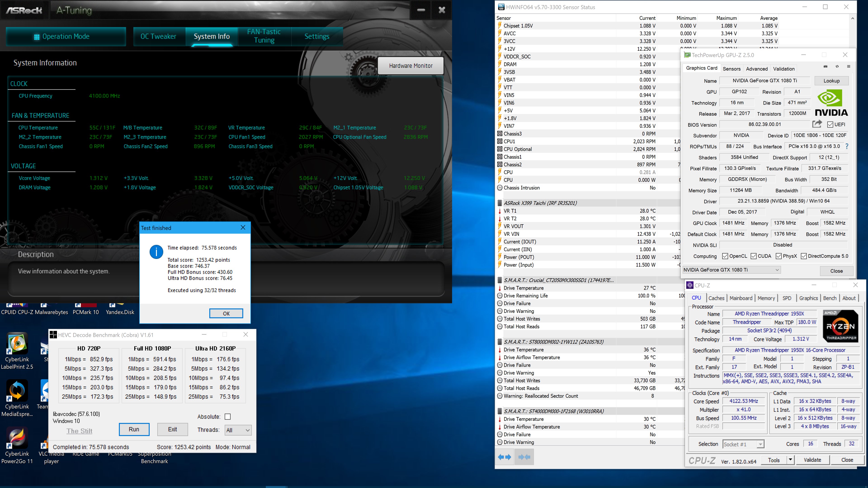Screen dimensions: 868x488
Task: Click the Bus Interface question mark icon
Action: (847, 146)
